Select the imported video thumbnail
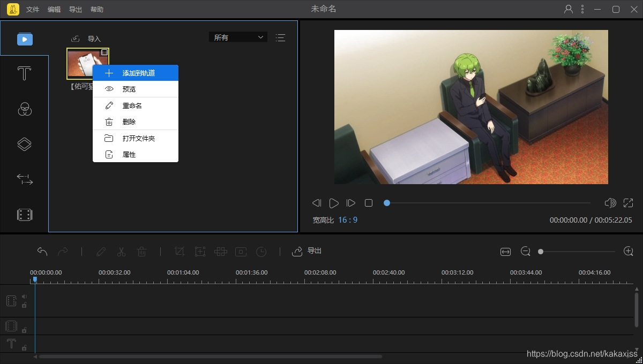The width and height of the screenshot is (643, 364). point(88,63)
